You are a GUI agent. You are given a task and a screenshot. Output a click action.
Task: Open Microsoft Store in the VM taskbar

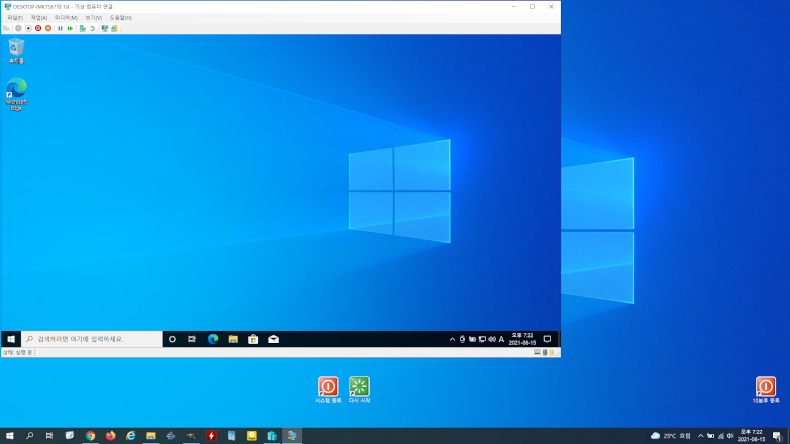(x=253, y=339)
